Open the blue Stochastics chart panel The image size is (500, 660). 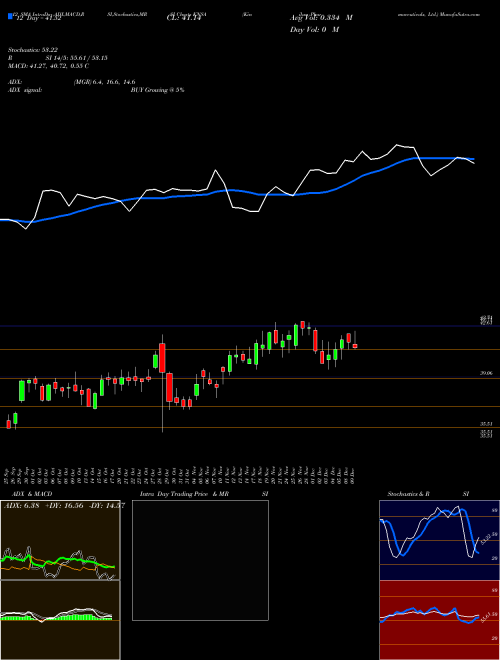point(439,540)
